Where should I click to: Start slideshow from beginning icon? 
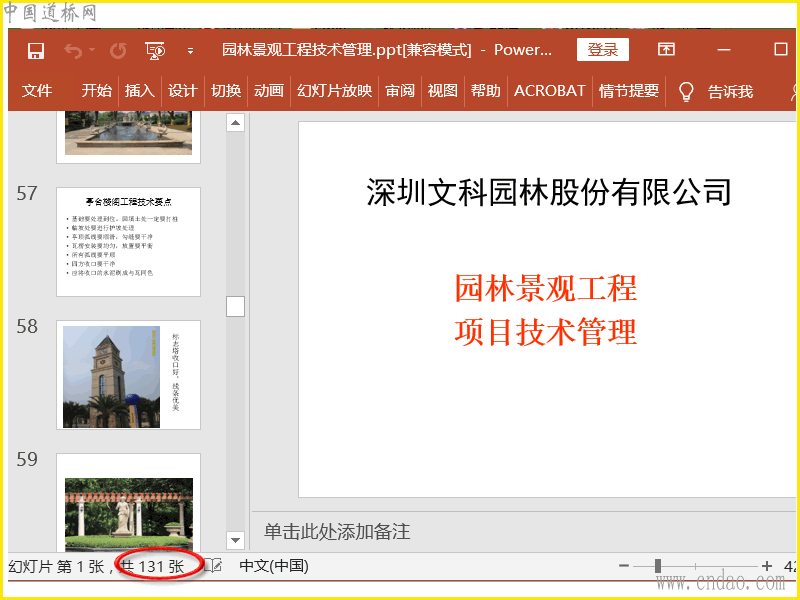[155, 51]
